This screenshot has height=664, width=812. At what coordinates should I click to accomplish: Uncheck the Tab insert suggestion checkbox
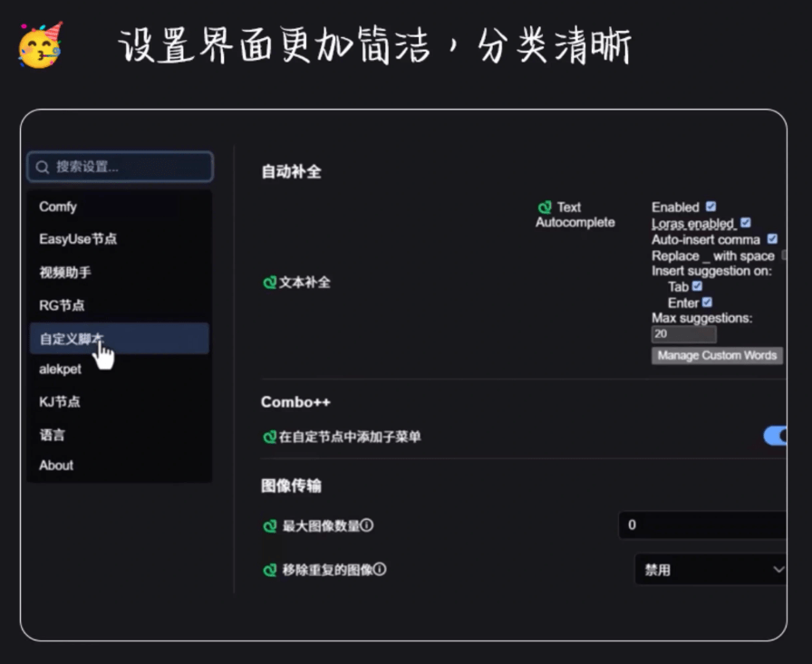tap(697, 286)
